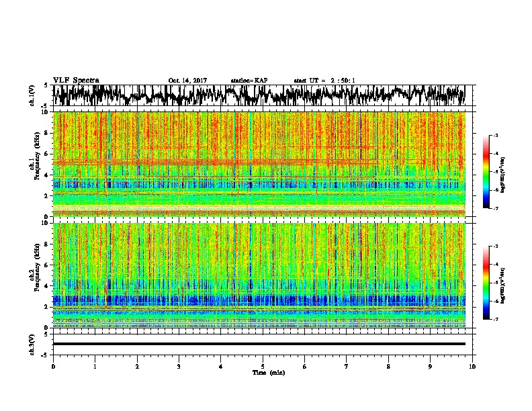The width and height of the screenshot is (532, 411).
Task: Click the "8" tick on the time axis
Action: (388, 367)
